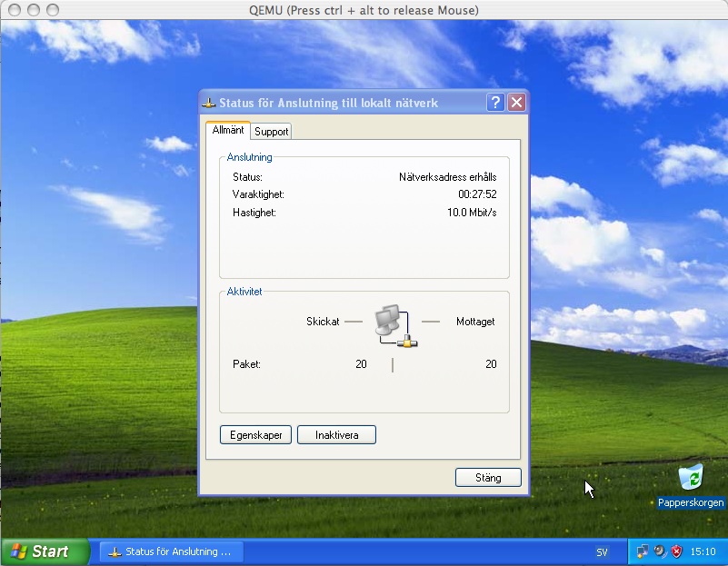Click the 00:27:52 duration value

click(x=477, y=194)
